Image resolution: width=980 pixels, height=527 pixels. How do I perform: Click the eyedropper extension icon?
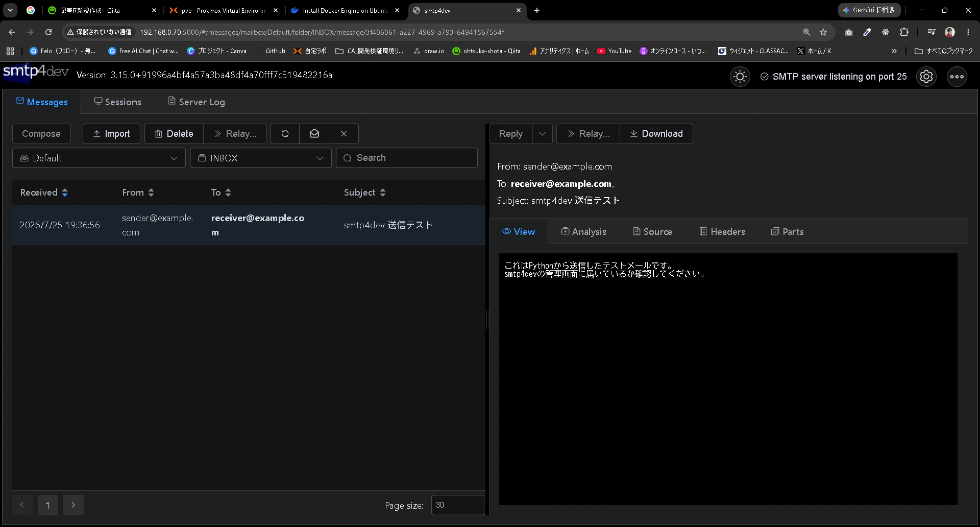click(x=867, y=32)
